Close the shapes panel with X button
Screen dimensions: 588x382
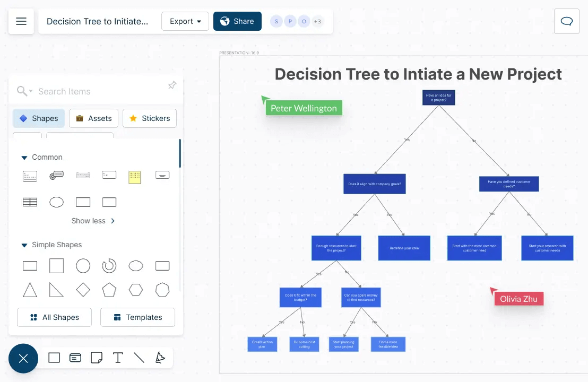tap(23, 358)
